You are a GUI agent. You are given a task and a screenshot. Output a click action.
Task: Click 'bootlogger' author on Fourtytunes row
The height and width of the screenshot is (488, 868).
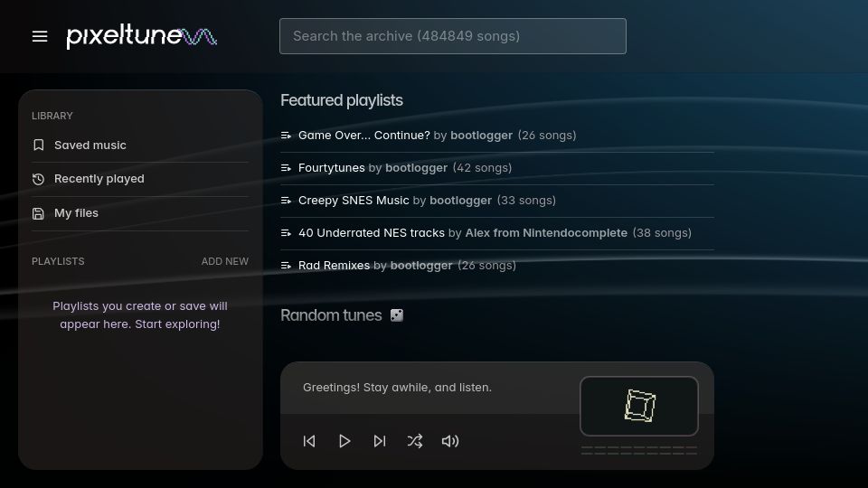(x=416, y=168)
